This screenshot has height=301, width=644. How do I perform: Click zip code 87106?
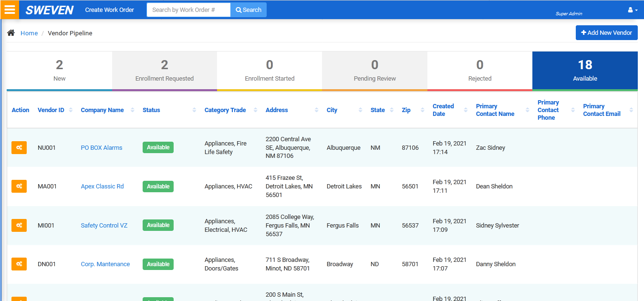point(410,147)
